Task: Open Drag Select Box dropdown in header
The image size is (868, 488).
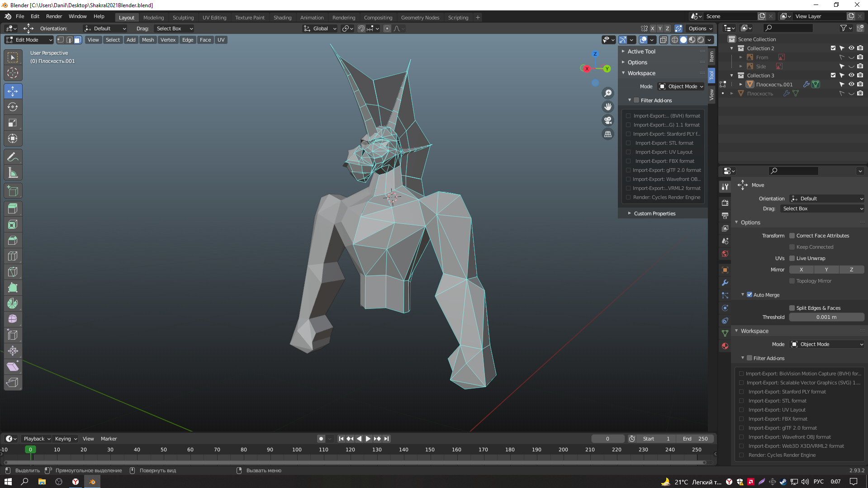Action: point(174,28)
